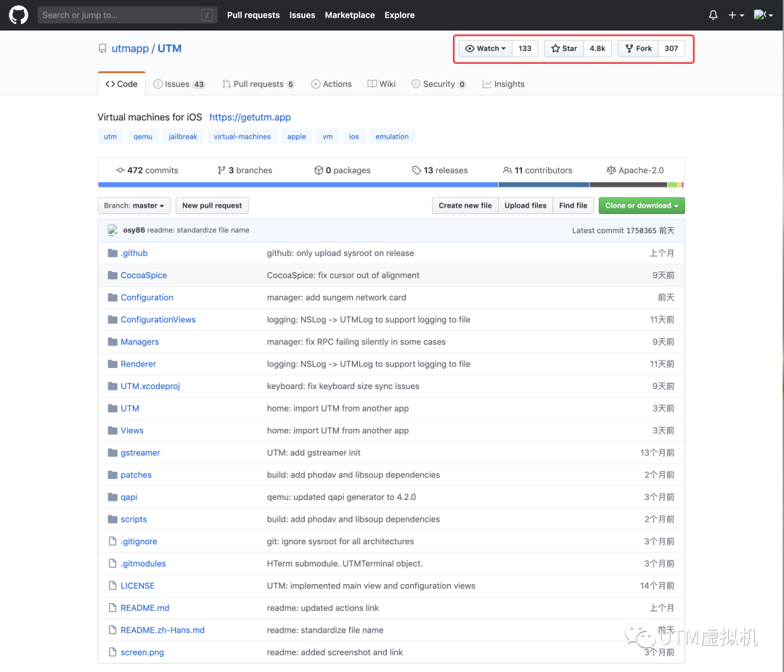View the 4.8k stargazers count
This screenshot has height=672, width=784.
point(597,49)
